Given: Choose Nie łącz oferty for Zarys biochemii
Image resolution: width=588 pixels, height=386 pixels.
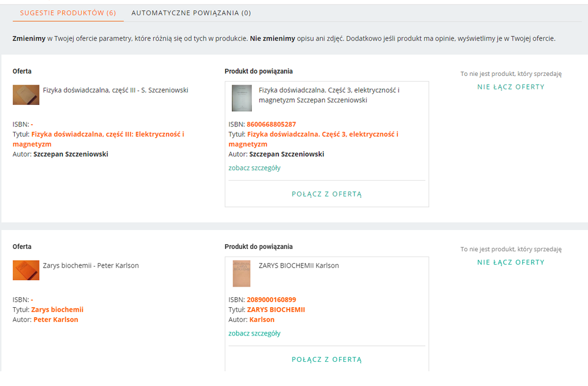Looking at the screenshot, I should point(510,262).
